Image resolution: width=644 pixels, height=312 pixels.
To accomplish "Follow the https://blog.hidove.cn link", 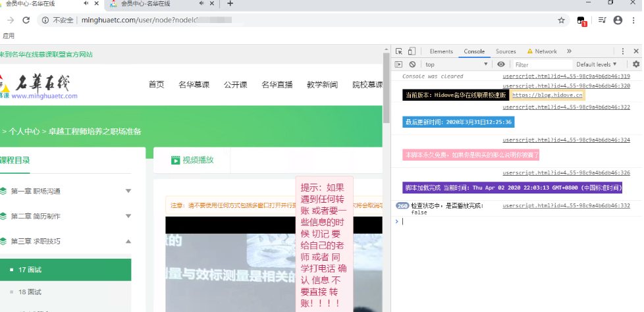I will [547, 95].
